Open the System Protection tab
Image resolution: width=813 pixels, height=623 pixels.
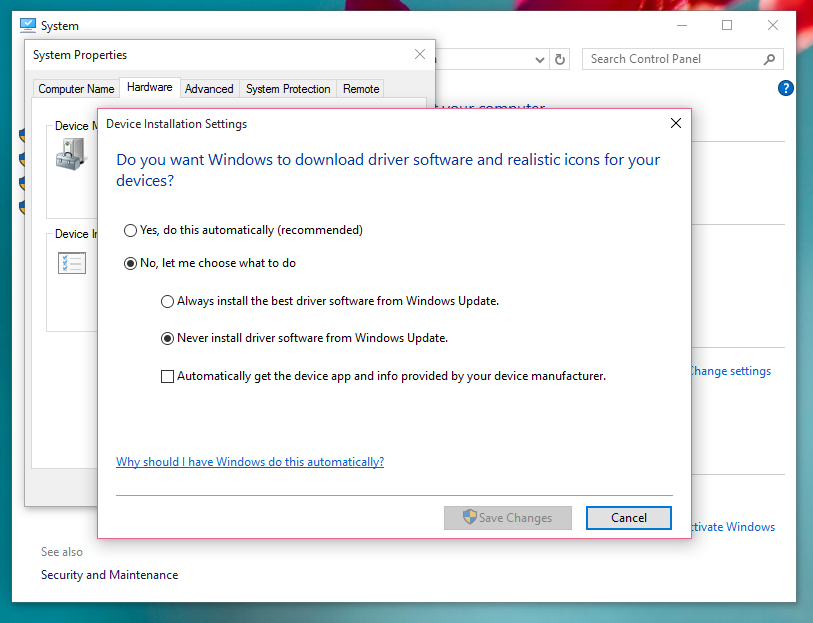(x=288, y=89)
